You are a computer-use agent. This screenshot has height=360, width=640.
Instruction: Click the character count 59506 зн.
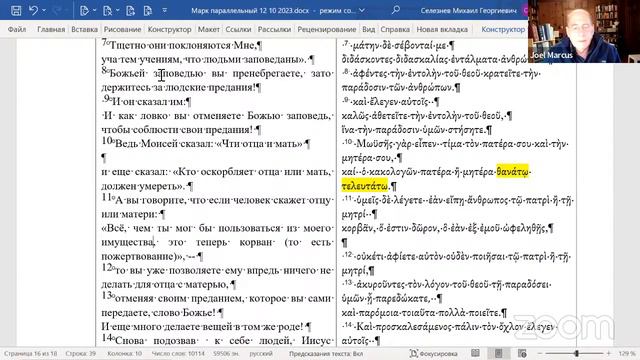tap(227, 353)
